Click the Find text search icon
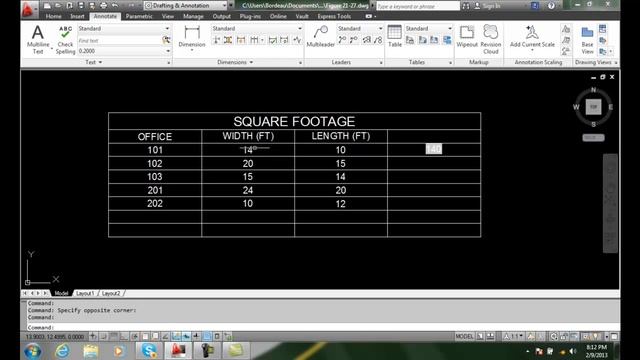Viewport: 640px width, 360px height. (x=166, y=40)
